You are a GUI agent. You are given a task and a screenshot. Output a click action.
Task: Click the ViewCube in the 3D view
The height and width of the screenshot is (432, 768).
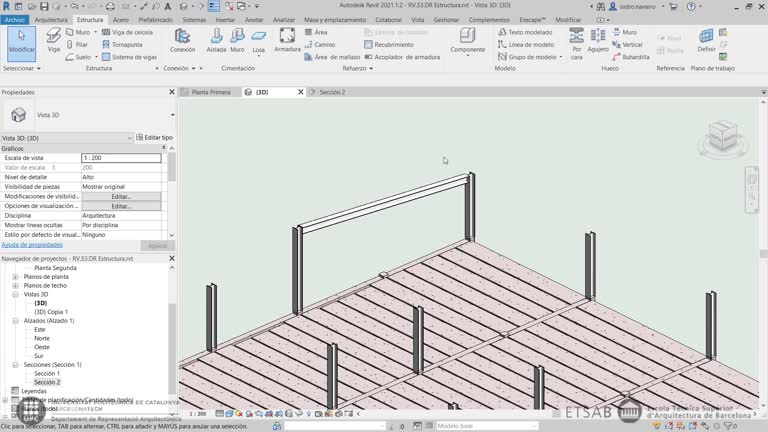click(720, 136)
